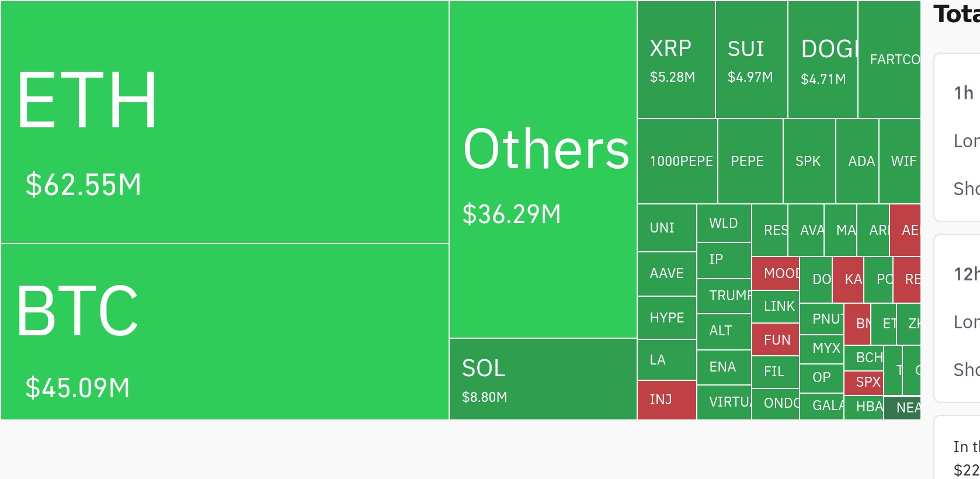Select the AAVE tile
This screenshot has width=980, height=479.
[x=667, y=274]
